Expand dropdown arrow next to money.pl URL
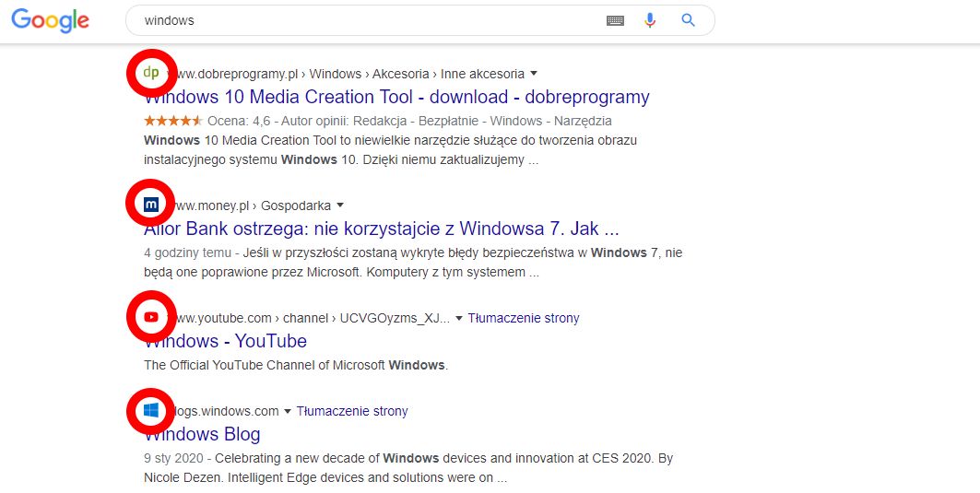Viewport: 980px width, 493px height. 340,205
